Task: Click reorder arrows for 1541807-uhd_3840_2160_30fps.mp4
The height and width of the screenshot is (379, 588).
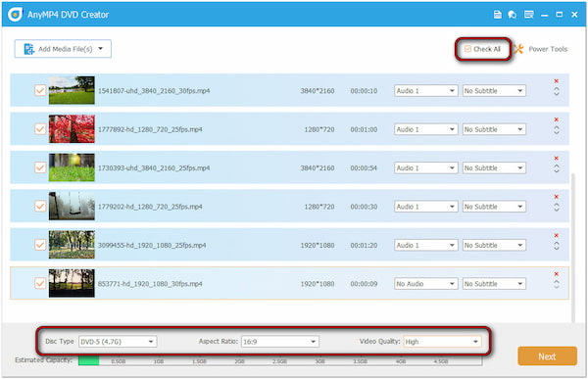Action: click(557, 91)
